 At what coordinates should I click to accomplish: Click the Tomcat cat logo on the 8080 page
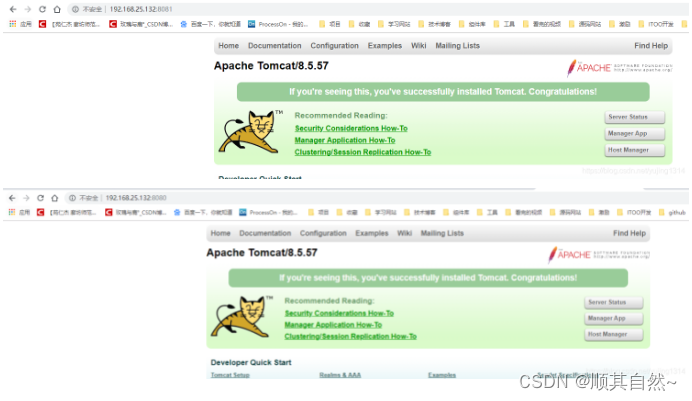coord(241,317)
